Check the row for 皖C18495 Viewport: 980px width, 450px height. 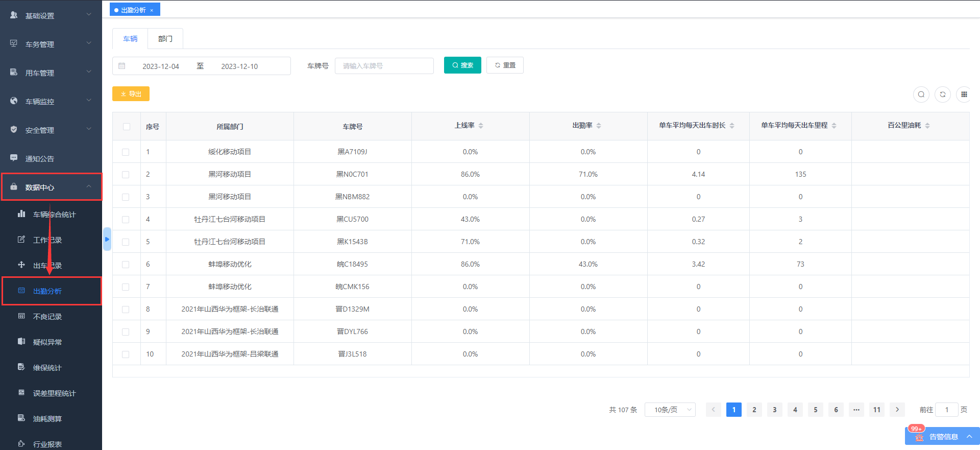(126, 265)
